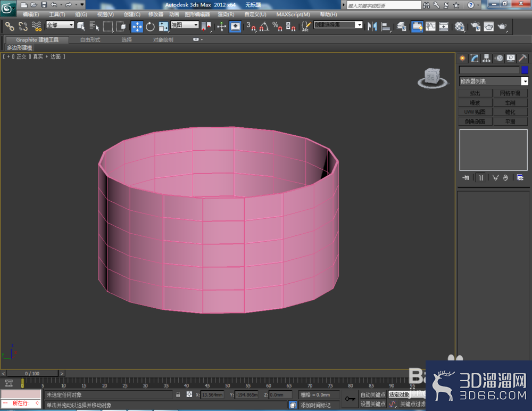532x411 pixels.
Task: Click Use Pivot Point Center icon
Action: tap(206, 27)
